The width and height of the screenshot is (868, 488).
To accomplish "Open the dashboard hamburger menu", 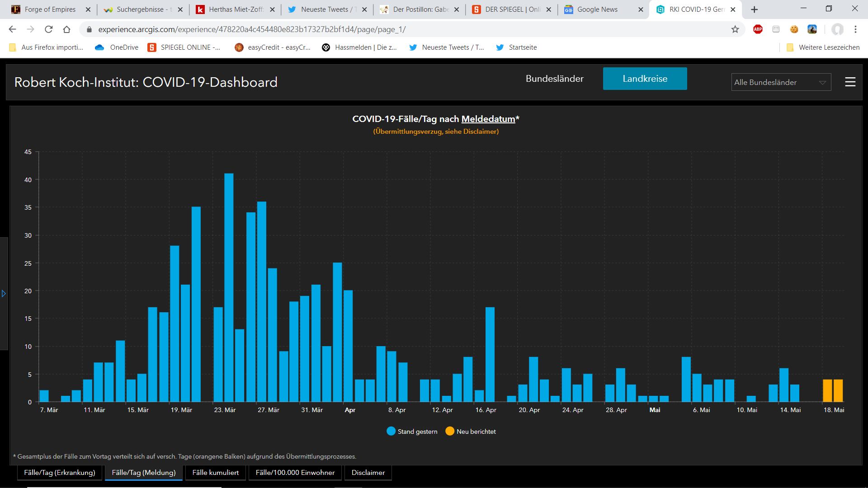I will tap(850, 82).
